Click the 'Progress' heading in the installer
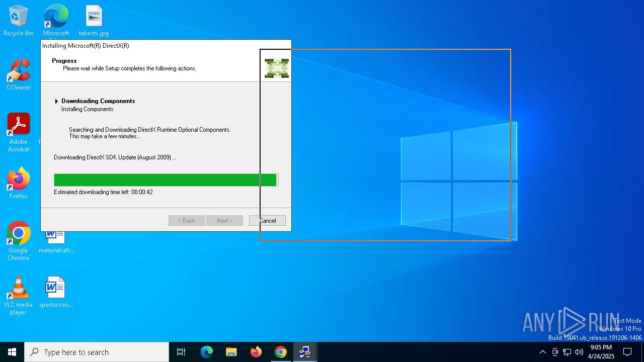The height and width of the screenshot is (362, 644). point(64,61)
